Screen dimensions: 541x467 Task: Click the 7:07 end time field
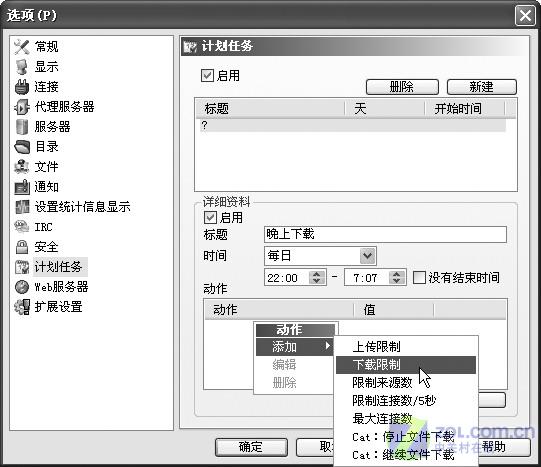366,277
